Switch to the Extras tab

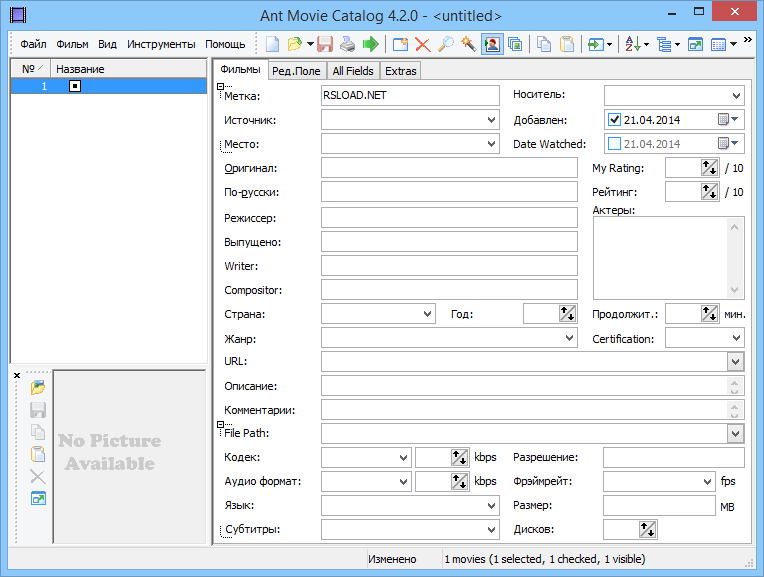tap(401, 71)
